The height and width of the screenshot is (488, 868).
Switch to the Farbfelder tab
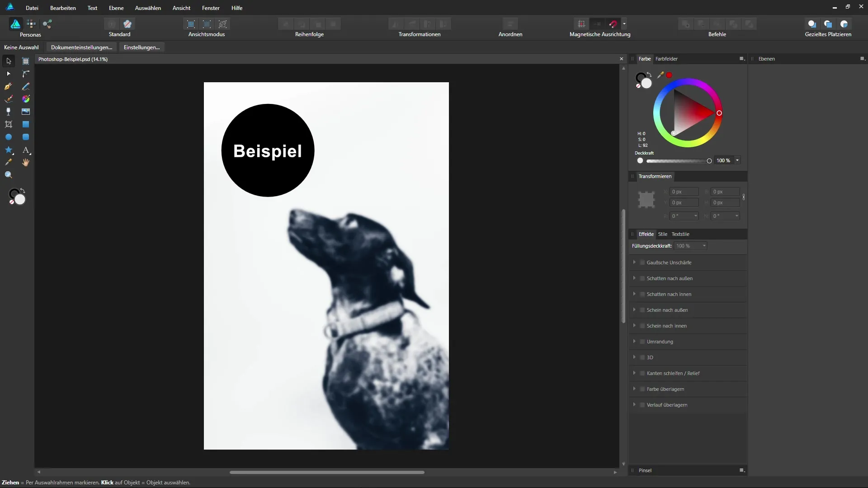tap(666, 59)
